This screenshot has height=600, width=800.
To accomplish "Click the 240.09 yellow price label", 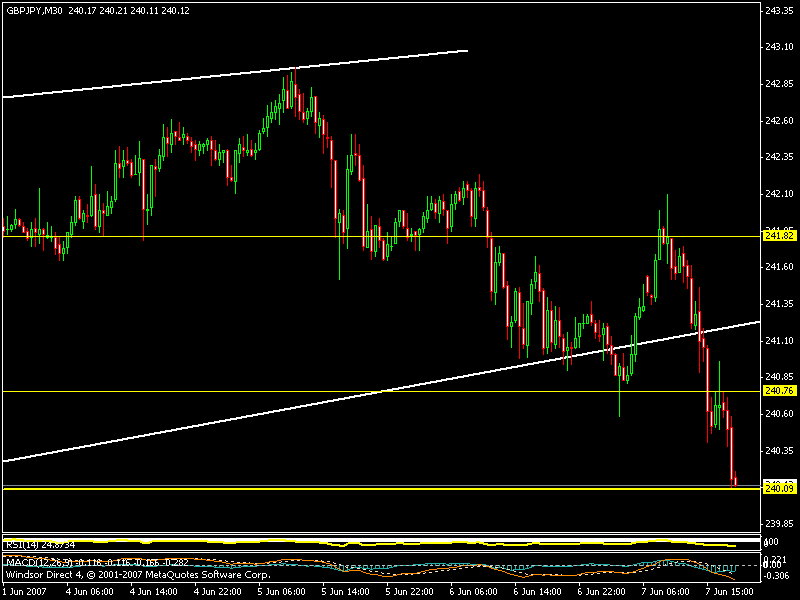I will click(778, 489).
